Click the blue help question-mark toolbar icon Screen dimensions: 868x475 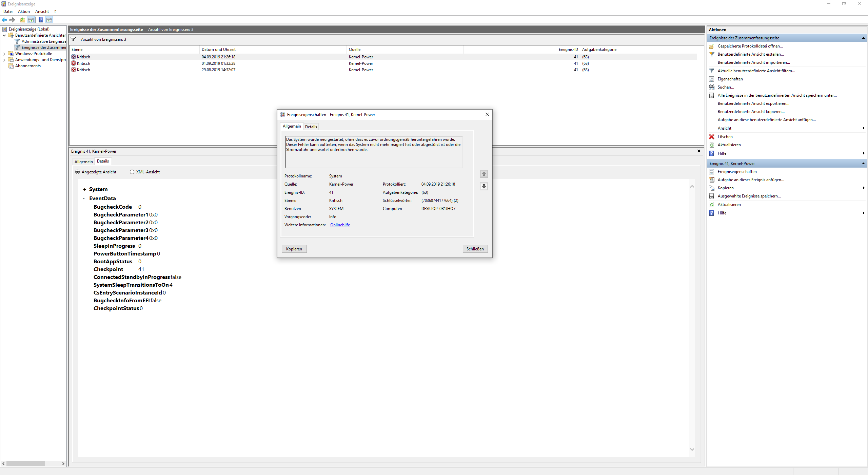tap(41, 20)
